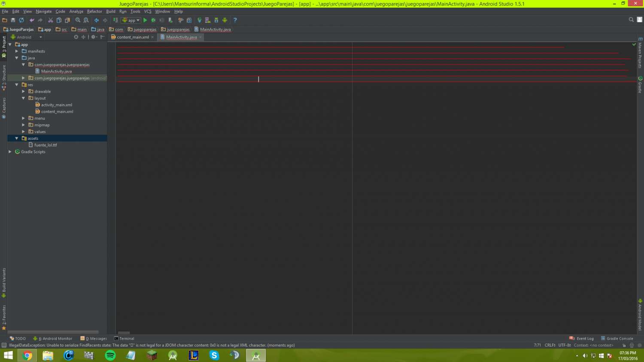Open the app run configuration dropdown
The height and width of the screenshot is (362, 644).
131,20
